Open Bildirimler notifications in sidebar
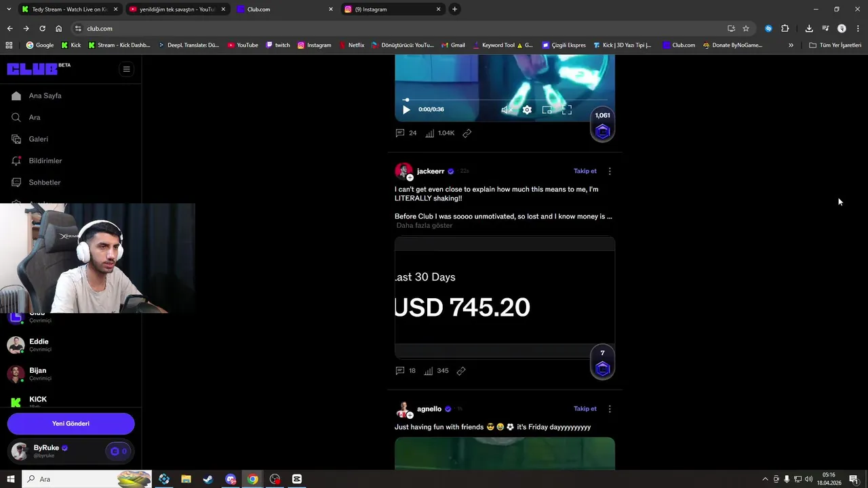The width and height of the screenshot is (868, 488). pyautogui.click(x=45, y=161)
